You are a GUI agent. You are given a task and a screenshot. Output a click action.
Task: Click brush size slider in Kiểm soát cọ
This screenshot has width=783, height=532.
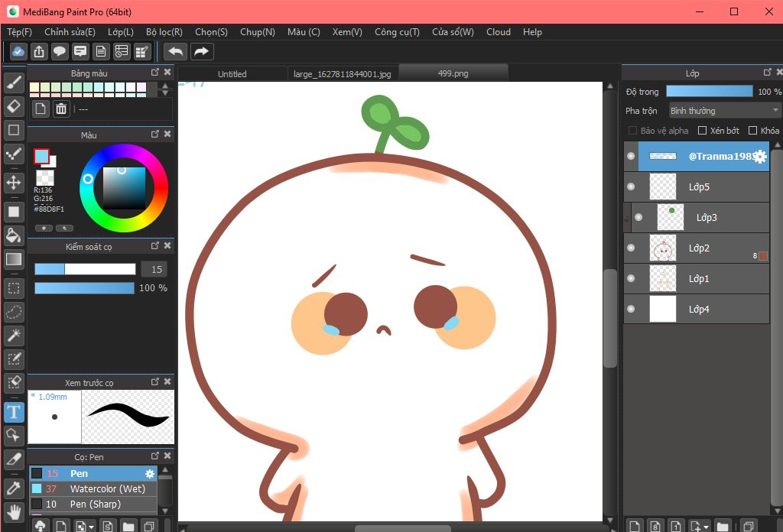(x=85, y=270)
